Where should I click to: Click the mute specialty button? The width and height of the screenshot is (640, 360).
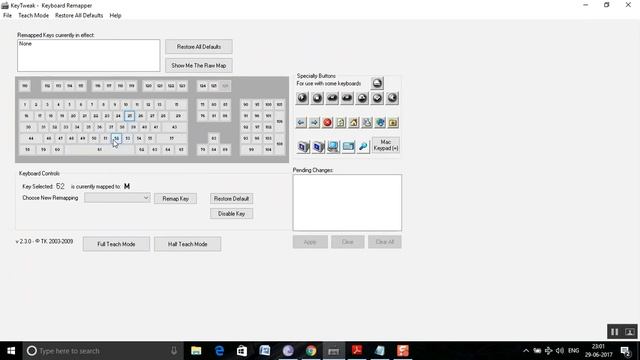(392, 98)
